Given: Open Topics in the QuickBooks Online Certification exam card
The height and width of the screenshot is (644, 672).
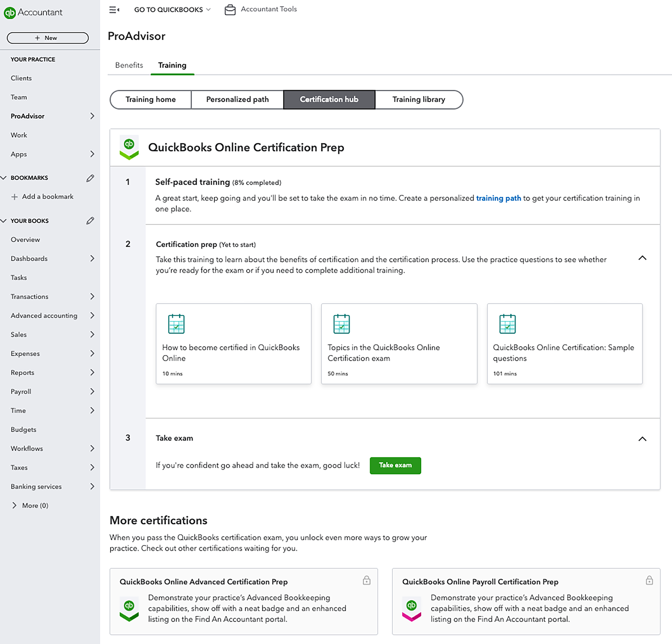Looking at the screenshot, I should [x=399, y=343].
